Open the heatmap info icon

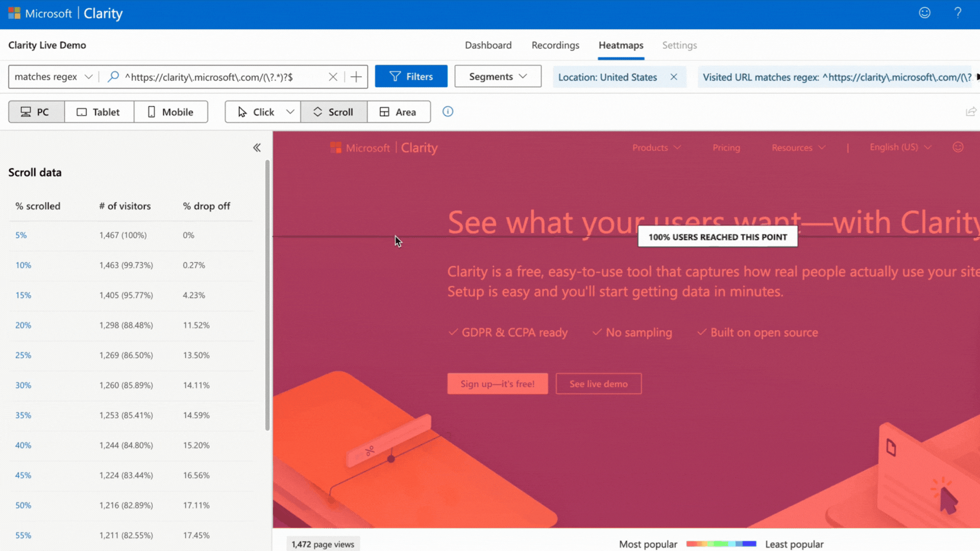point(448,111)
